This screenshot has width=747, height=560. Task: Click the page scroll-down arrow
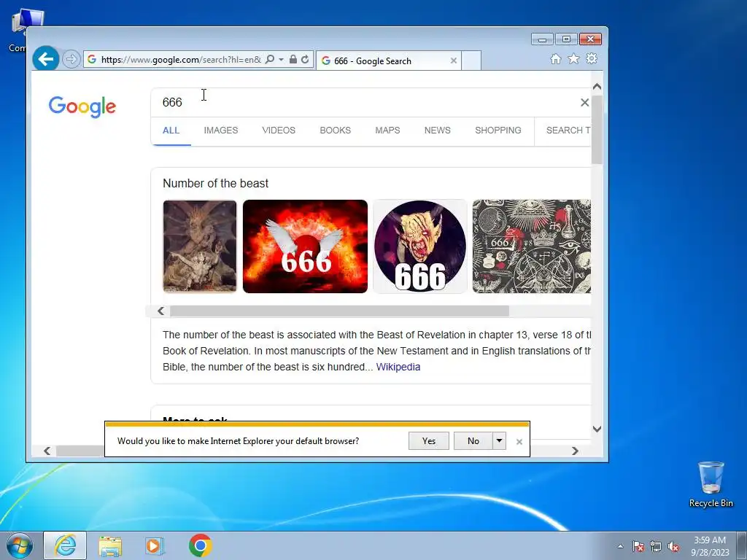(x=597, y=429)
